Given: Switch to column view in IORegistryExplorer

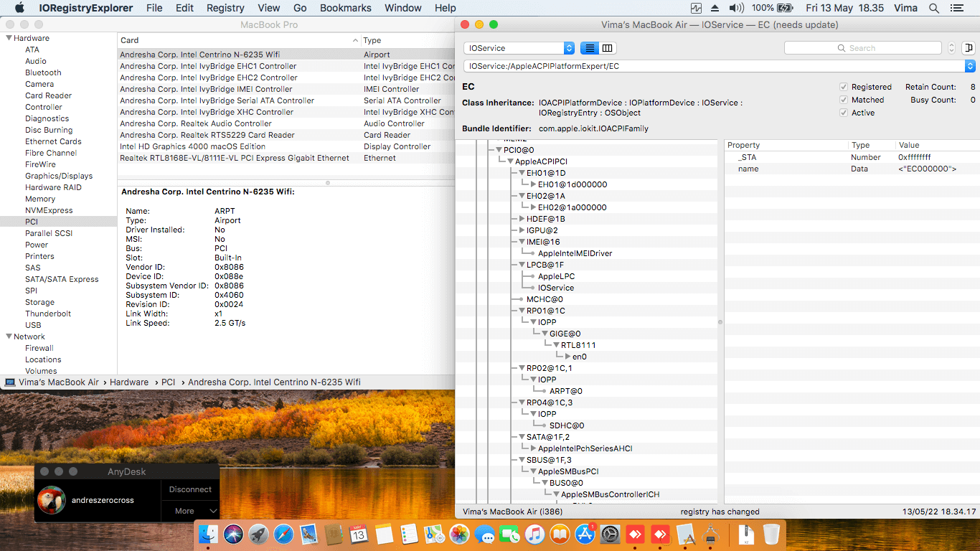Looking at the screenshot, I should click(x=608, y=48).
